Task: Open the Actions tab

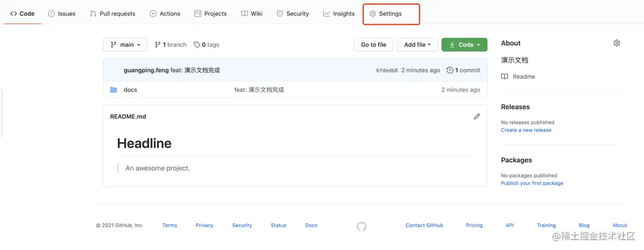Action: (x=165, y=13)
